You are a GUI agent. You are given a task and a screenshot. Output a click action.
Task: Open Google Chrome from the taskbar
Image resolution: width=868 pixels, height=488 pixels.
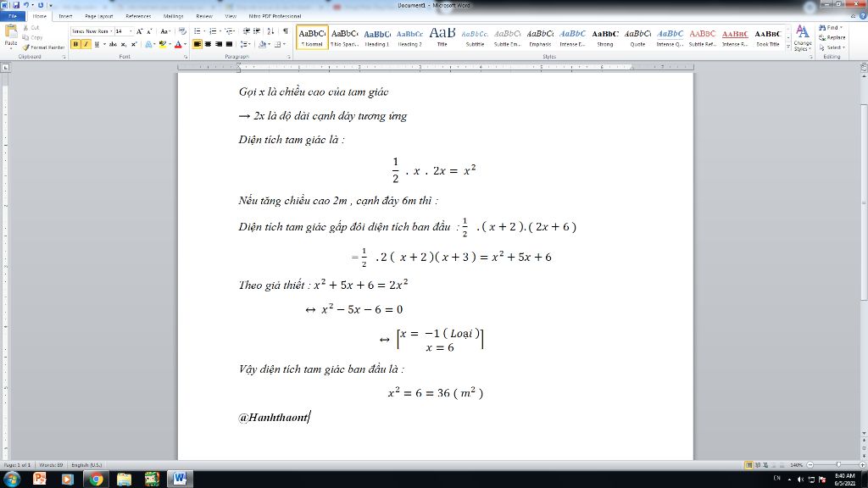tap(96, 480)
